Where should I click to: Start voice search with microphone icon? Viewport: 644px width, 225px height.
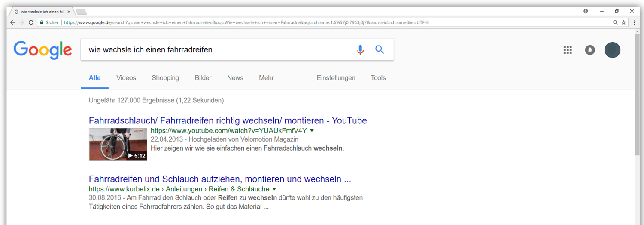360,50
